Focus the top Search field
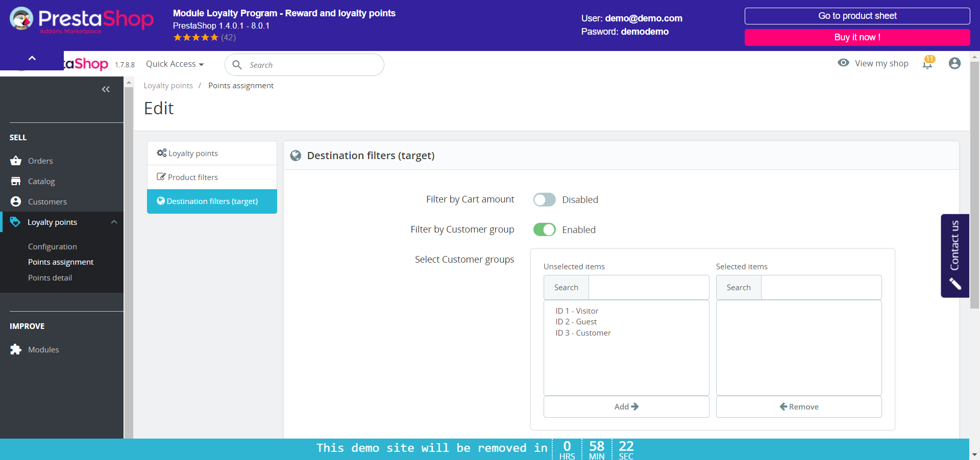This screenshot has height=460, width=980. [x=304, y=65]
